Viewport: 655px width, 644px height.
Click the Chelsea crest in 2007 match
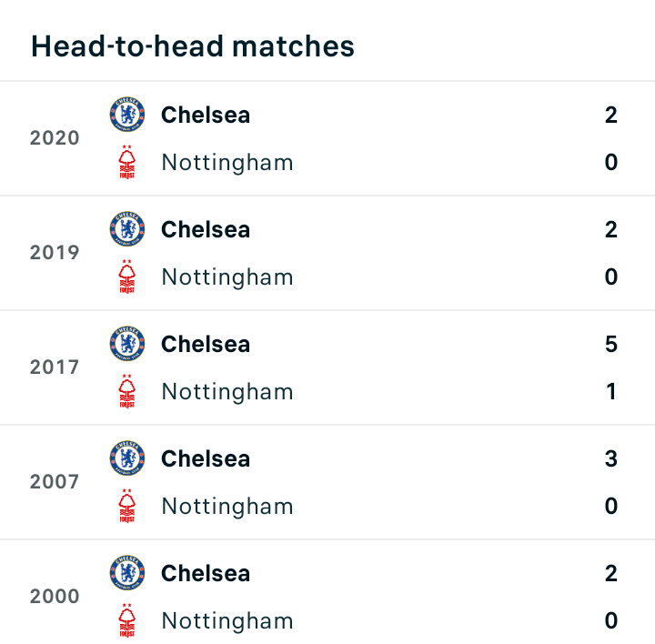tap(127, 458)
